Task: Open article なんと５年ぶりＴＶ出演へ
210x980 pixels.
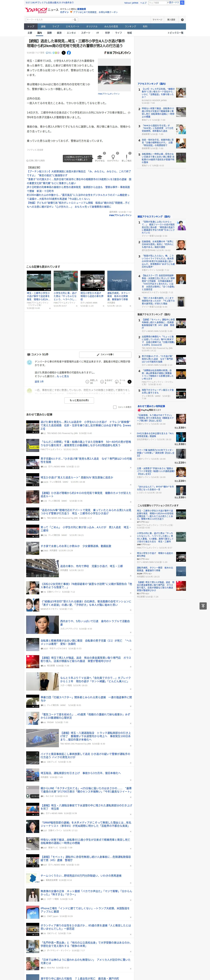Action: tap(95, 679)
